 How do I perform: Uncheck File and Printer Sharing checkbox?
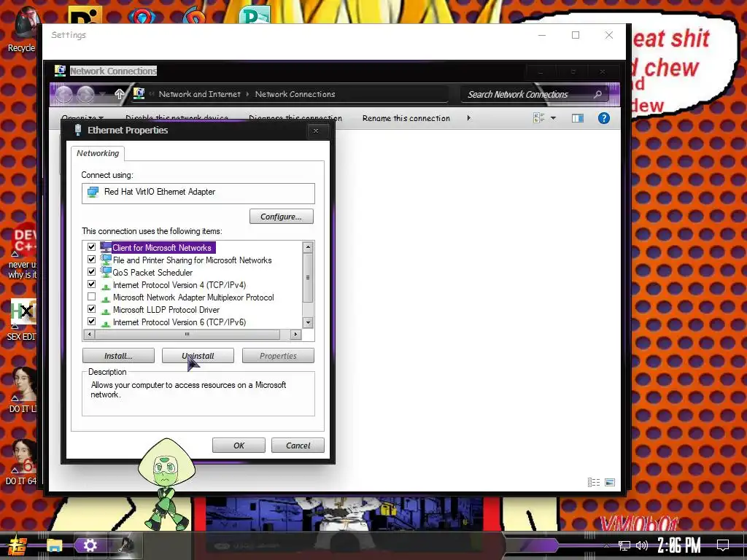(x=91, y=260)
